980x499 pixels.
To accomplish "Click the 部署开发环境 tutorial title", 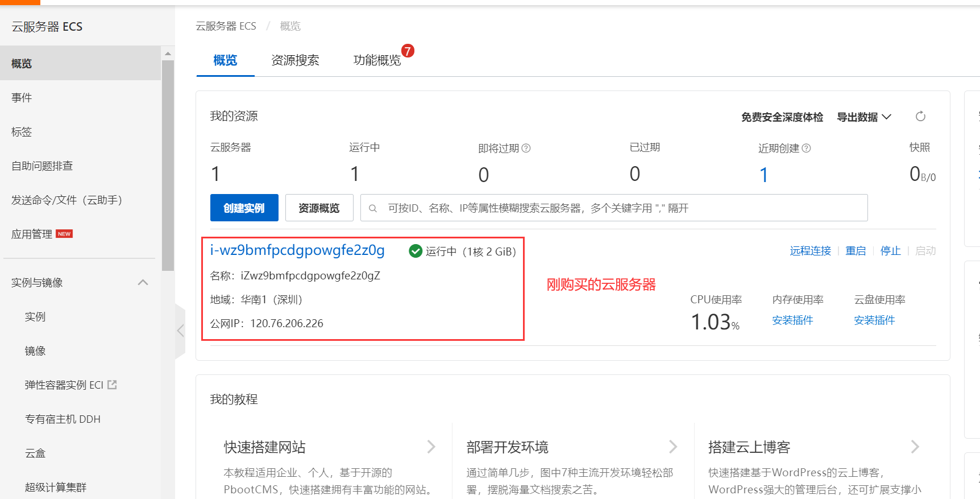I will pos(508,447).
